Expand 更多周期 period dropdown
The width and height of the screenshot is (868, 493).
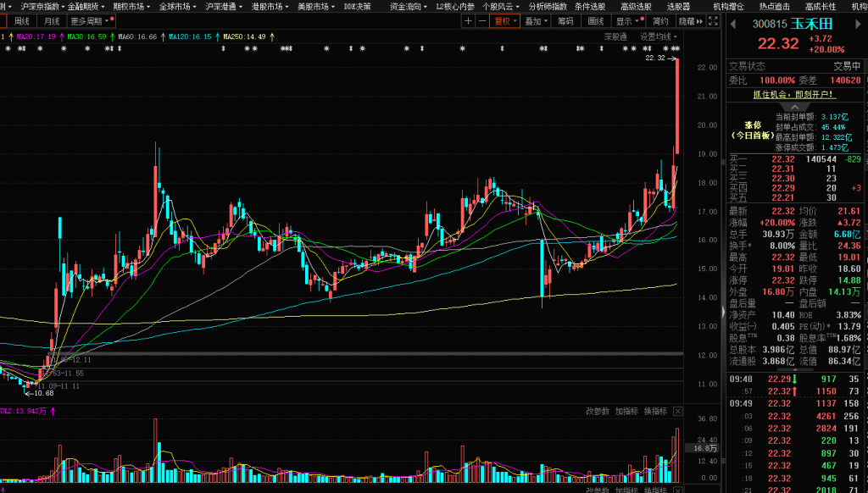(91, 21)
